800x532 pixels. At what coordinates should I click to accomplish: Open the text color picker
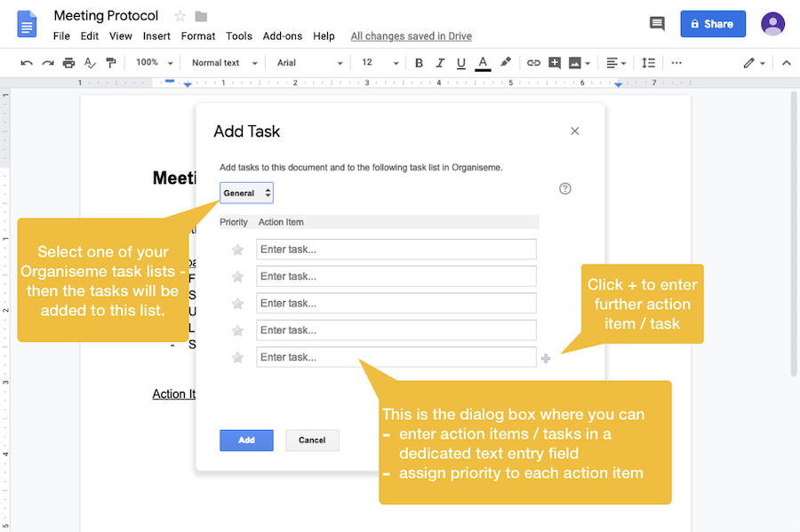coord(481,62)
